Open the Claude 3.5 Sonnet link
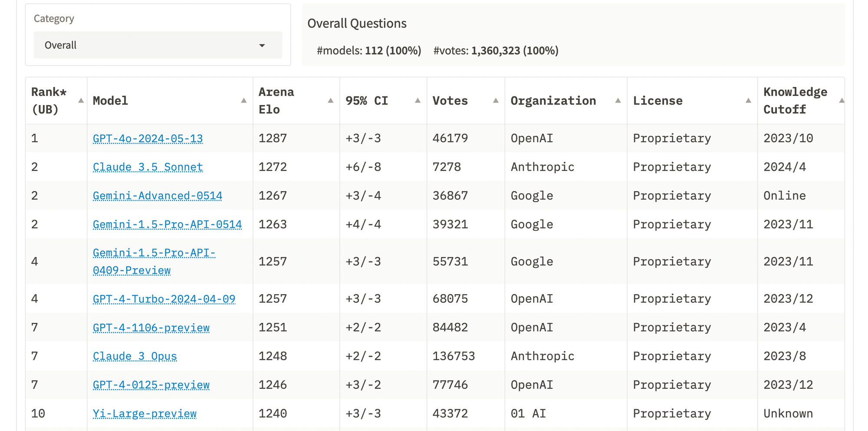Image resolution: width=868 pixels, height=431 pixels. click(148, 167)
